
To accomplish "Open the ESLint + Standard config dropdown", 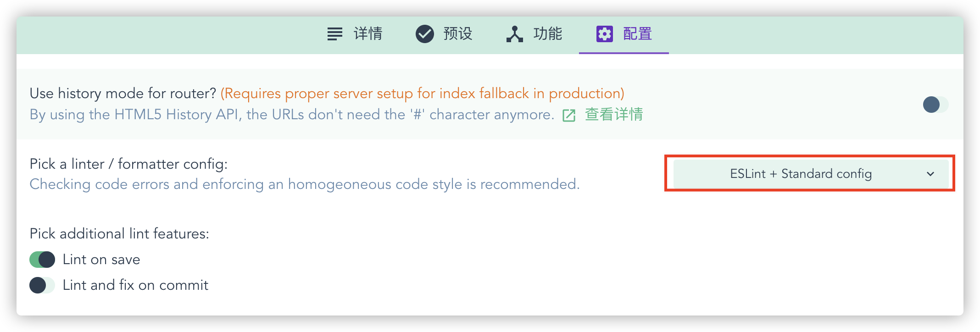I will (811, 174).
